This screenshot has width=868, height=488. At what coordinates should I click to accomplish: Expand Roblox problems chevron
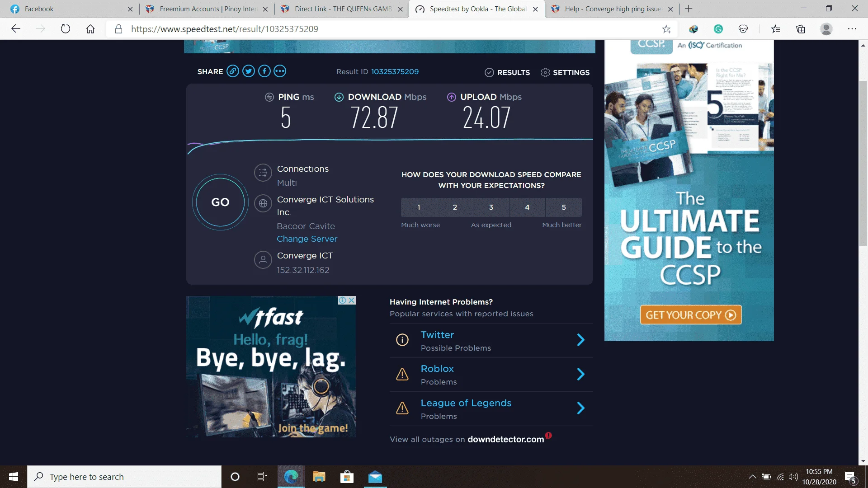[x=581, y=374]
